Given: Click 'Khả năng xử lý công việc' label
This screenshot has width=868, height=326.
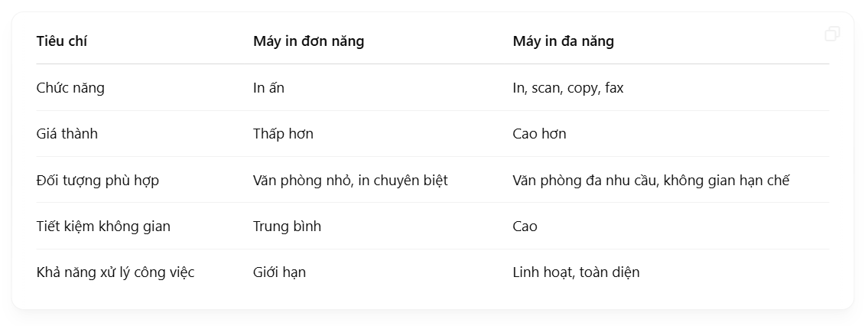Looking at the screenshot, I should tap(115, 272).
